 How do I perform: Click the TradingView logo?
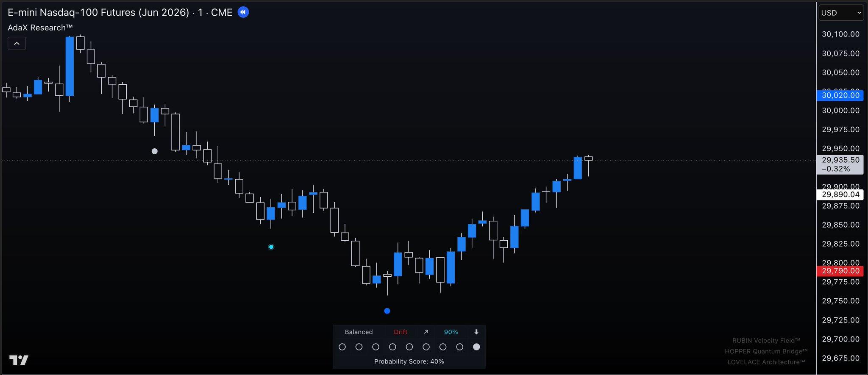pos(19,360)
